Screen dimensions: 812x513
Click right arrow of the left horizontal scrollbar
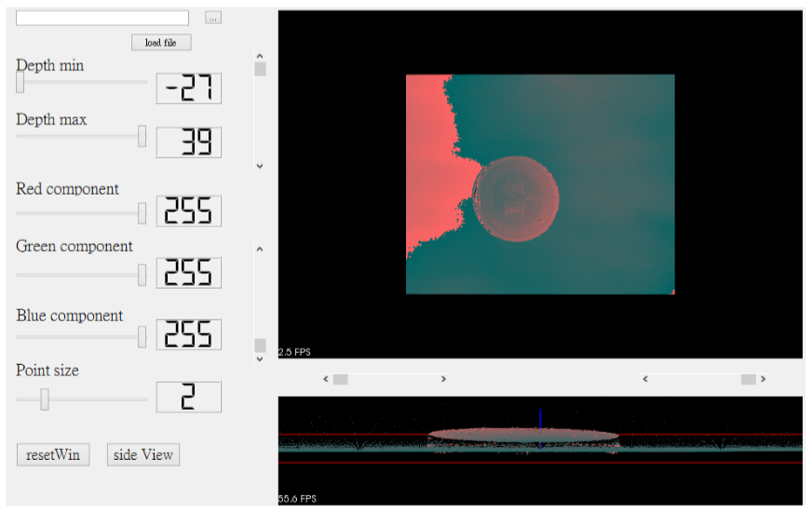point(443,379)
